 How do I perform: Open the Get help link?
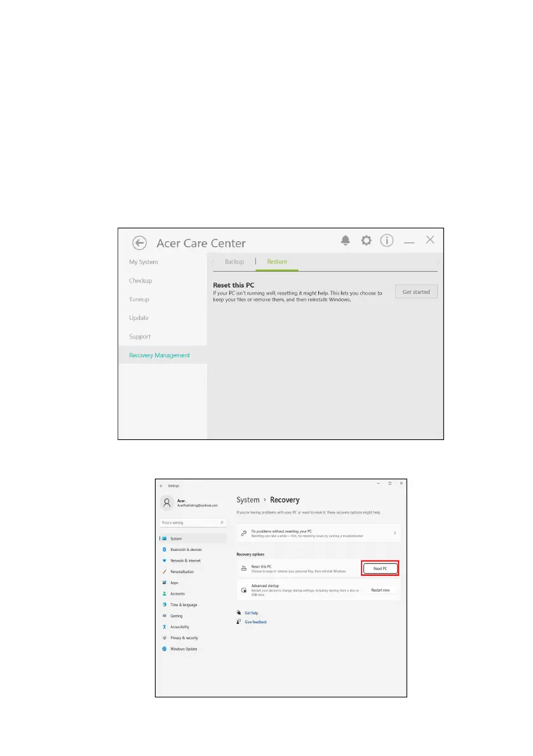coord(252,613)
